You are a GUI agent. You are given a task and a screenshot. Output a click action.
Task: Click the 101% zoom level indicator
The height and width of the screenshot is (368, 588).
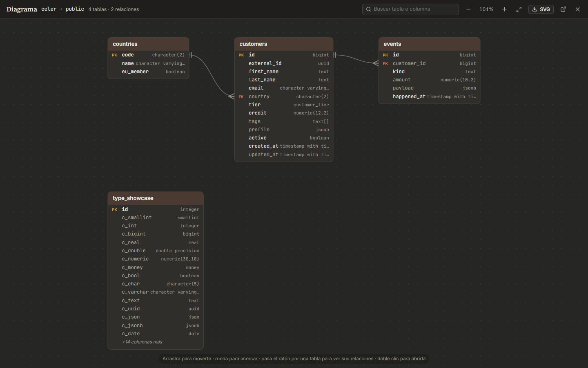click(486, 9)
